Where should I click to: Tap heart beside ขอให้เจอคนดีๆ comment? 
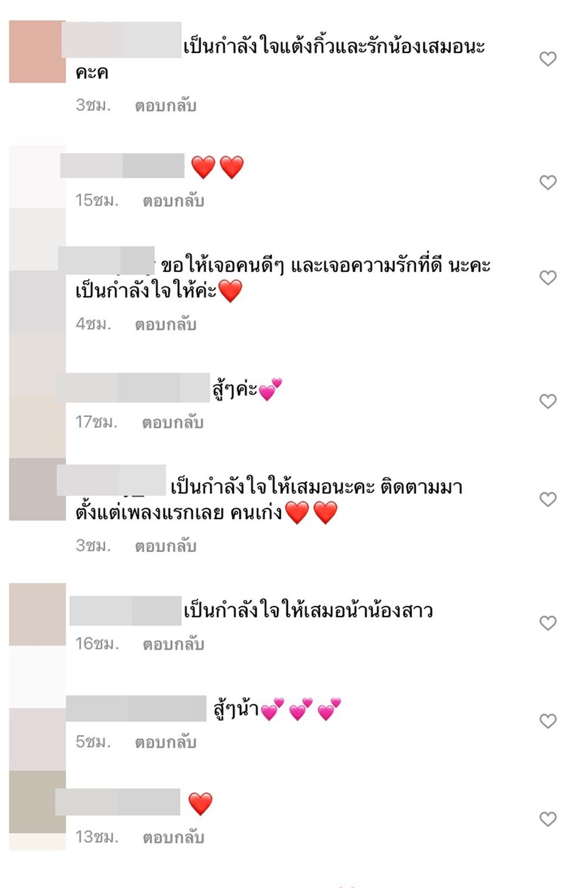click(548, 278)
